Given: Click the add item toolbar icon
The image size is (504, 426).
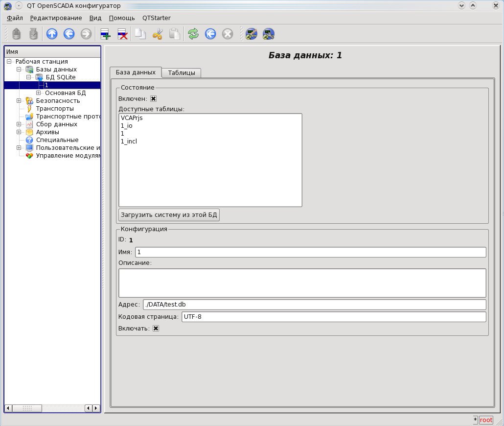Looking at the screenshot, I should (x=105, y=34).
